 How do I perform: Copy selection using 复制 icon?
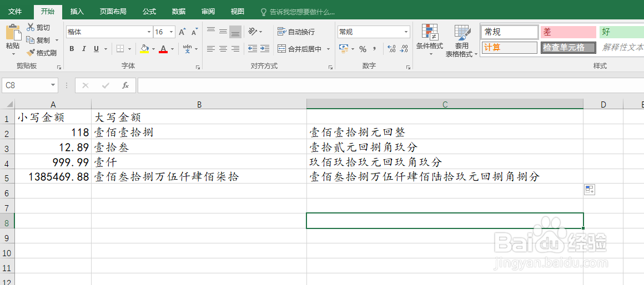(31, 40)
